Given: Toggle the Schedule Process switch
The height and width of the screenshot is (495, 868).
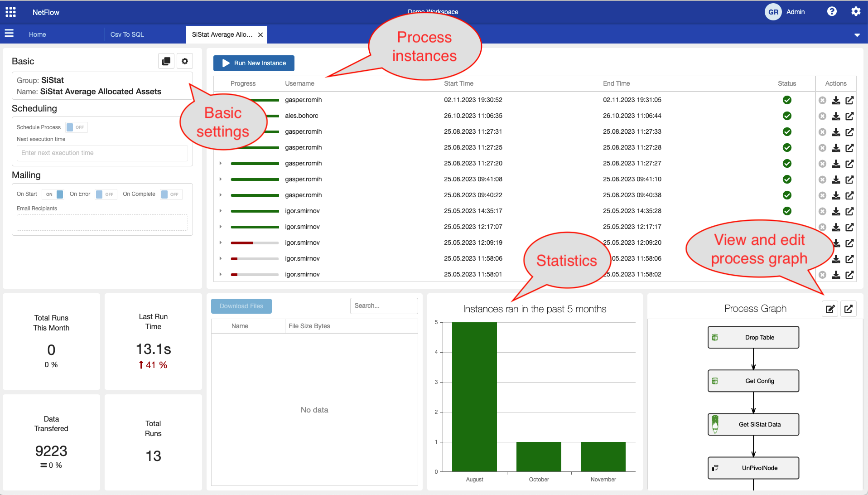Looking at the screenshot, I should pos(76,127).
